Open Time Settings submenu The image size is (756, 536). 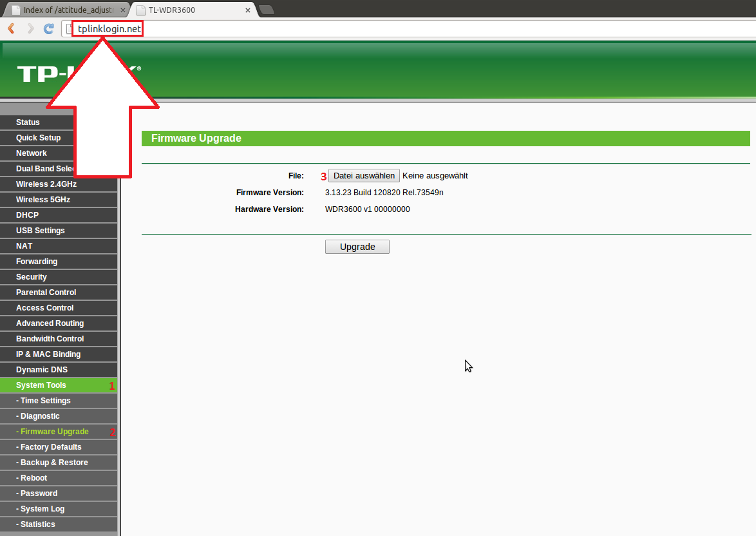point(59,401)
